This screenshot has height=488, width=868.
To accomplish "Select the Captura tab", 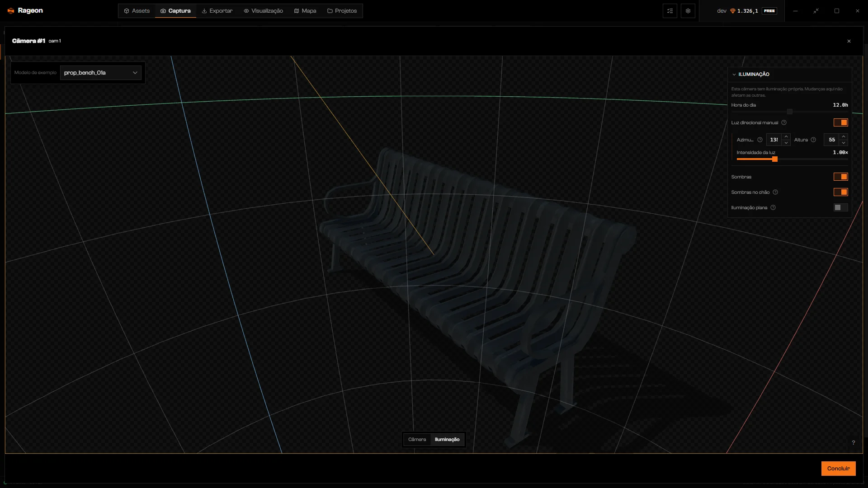I will (175, 11).
